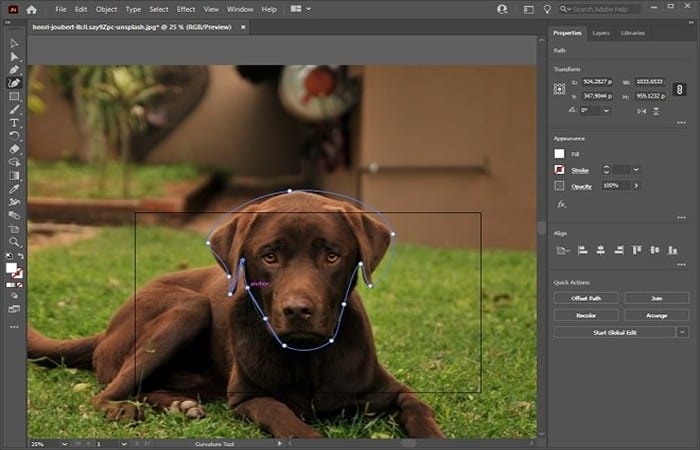Click Start Global Edit button
This screenshot has width=700, height=450.
click(614, 332)
